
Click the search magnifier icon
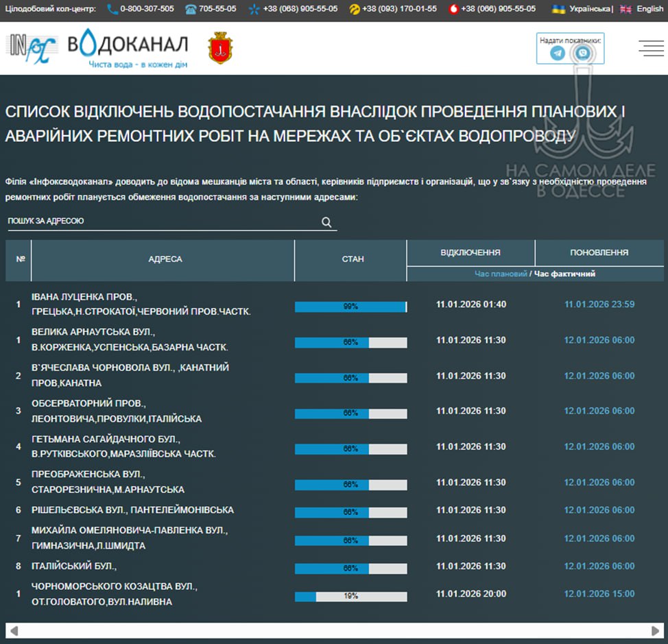tap(326, 221)
